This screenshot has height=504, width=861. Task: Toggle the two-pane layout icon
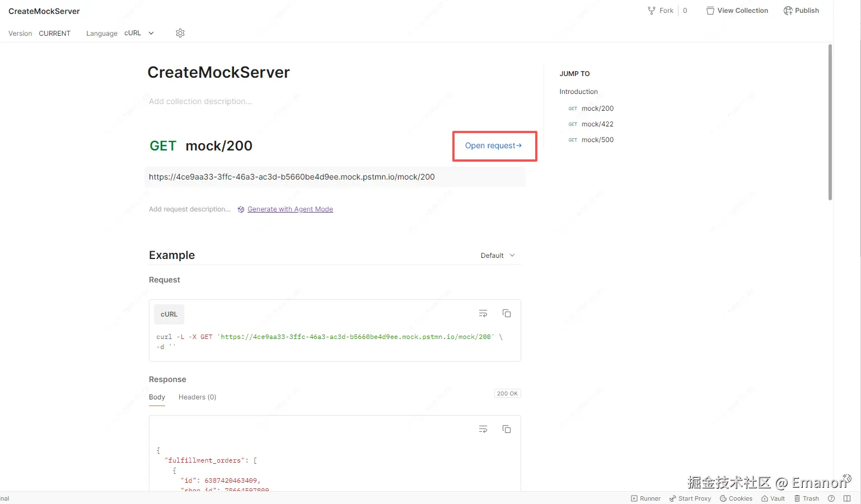[847, 498]
